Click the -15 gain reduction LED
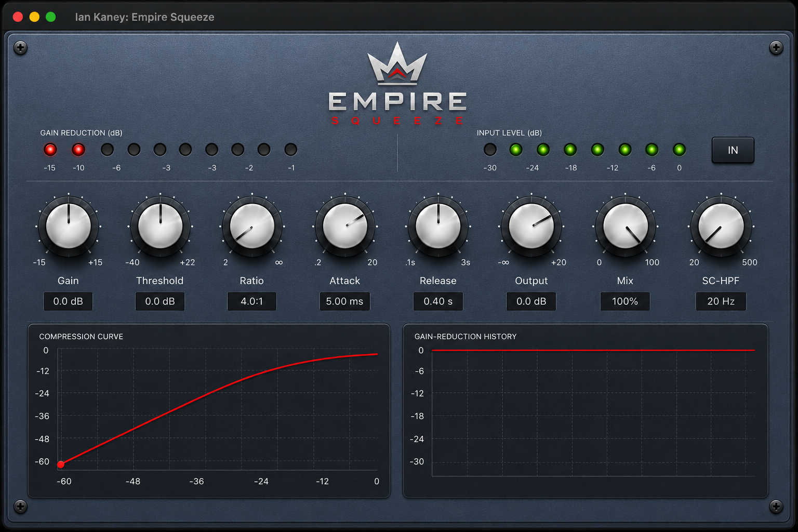The height and width of the screenshot is (532, 798). pyautogui.click(x=50, y=150)
